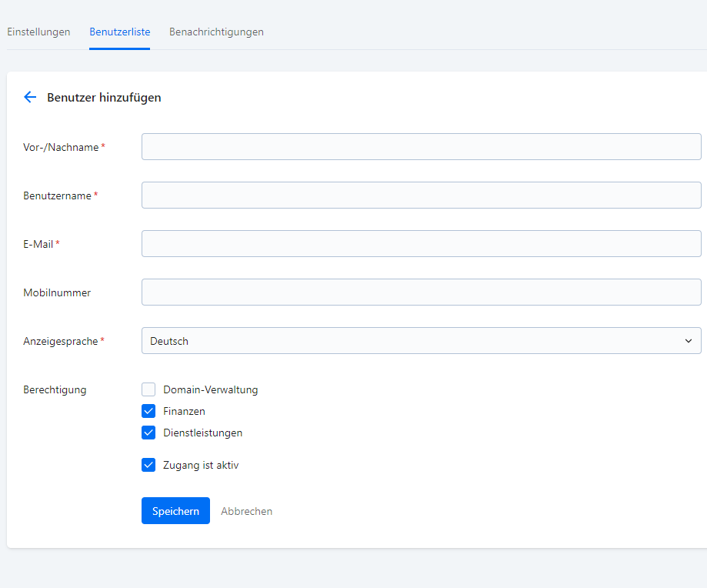
Task: Click the back arrow beside 'Benutzer hinzufügen'
Action: click(x=30, y=97)
